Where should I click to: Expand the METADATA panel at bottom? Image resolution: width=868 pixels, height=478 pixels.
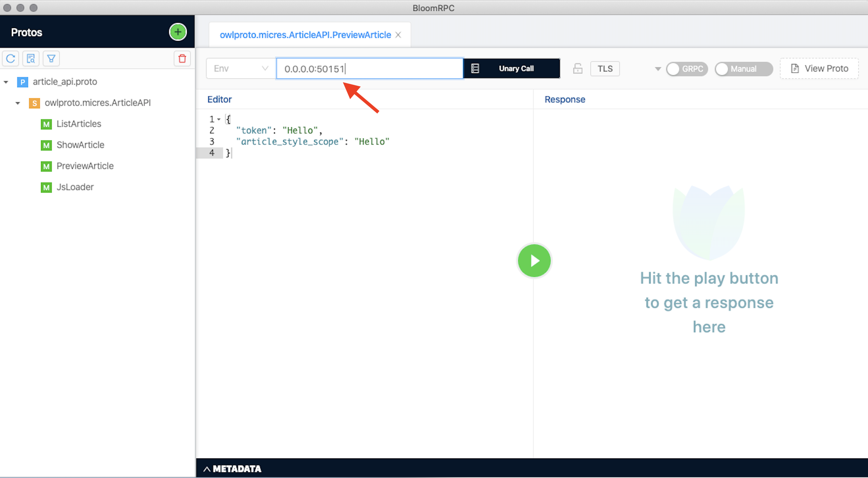click(233, 469)
